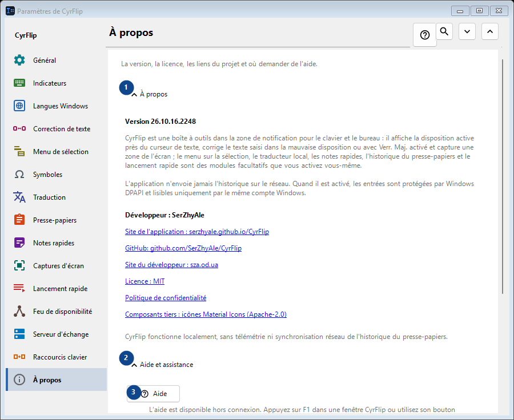This screenshot has height=420, width=514.
Task: Open Langues Windows globe icon
Action: tap(19, 106)
